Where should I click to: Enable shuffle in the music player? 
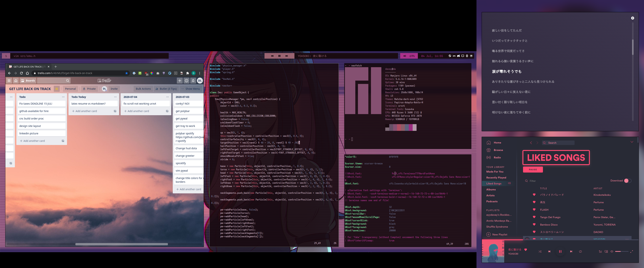tap(540, 251)
